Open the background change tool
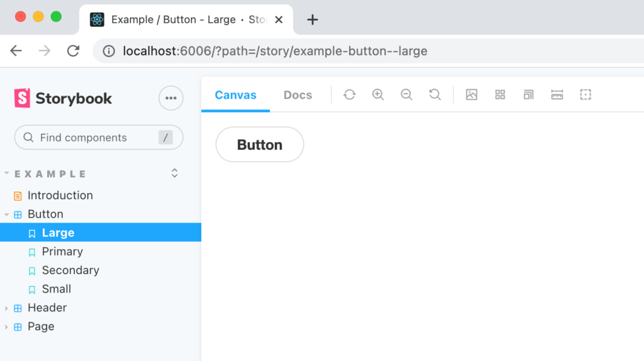The width and height of the screenshot is (644, 361). pos(472,95)
